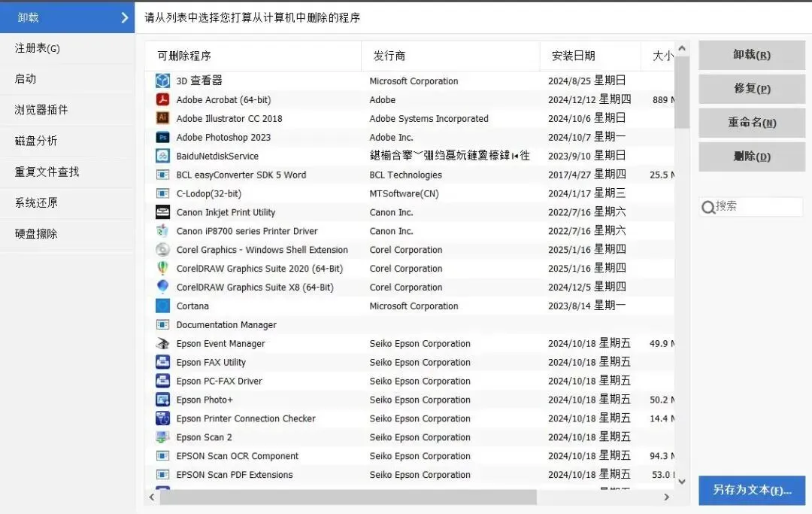812x514 pixels.
Task: Click the Epson PC-FAX Driver icon
Action: point(162,381)
